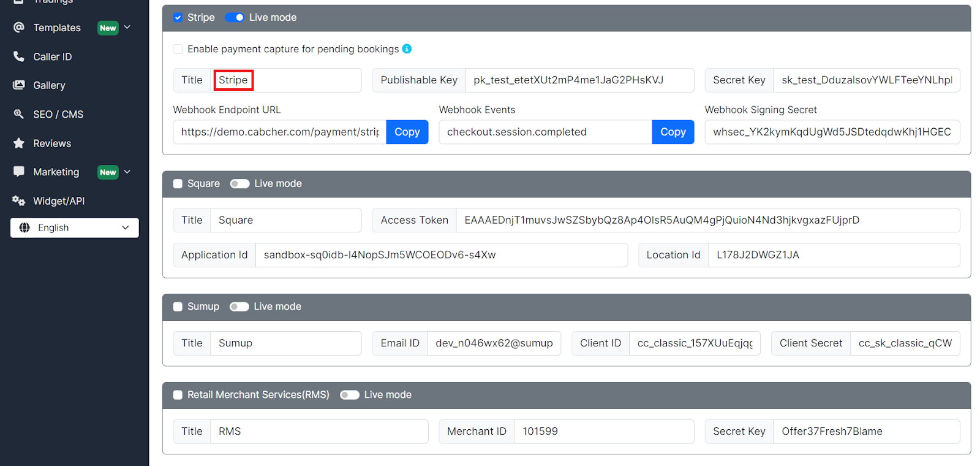The width and height of the screenshot is (980, 466).
Task: Click the globe icon in language selector
Action: click(24, 227)
